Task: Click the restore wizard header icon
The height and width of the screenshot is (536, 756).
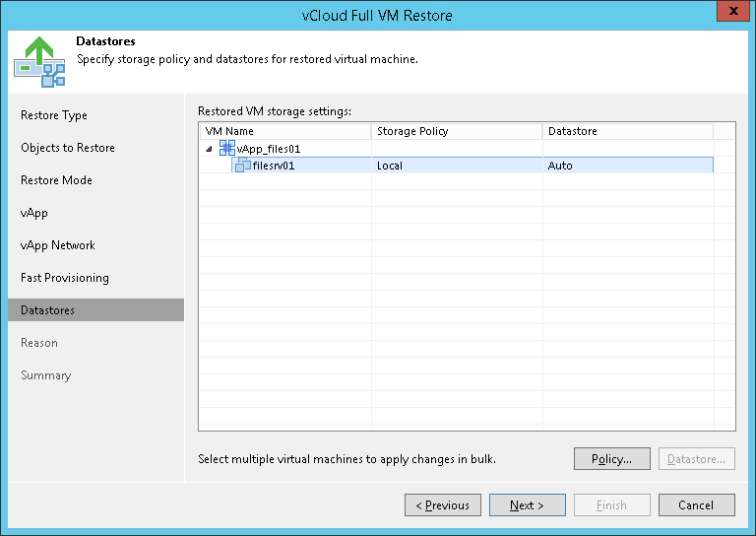Action: click(39, 62)
